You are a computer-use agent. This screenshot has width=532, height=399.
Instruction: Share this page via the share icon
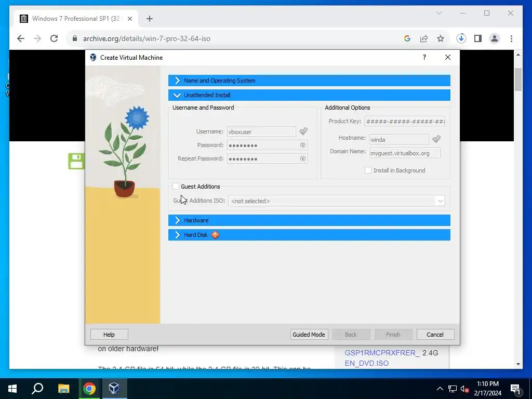(x=424, y=38)
